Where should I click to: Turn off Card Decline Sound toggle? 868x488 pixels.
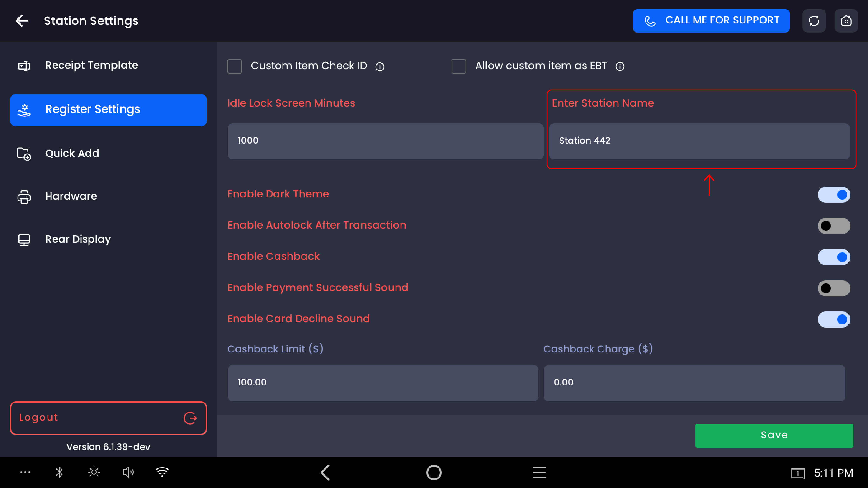click(x=834, y=319)
